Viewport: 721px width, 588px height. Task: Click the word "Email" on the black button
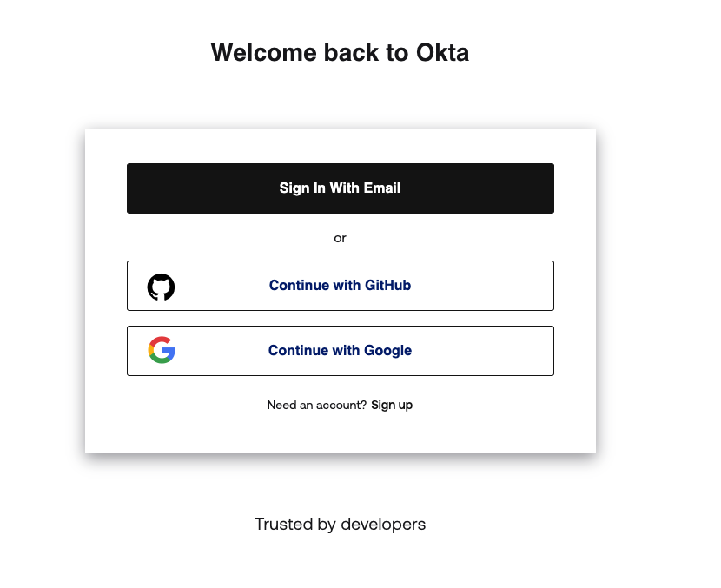(380, 188)
